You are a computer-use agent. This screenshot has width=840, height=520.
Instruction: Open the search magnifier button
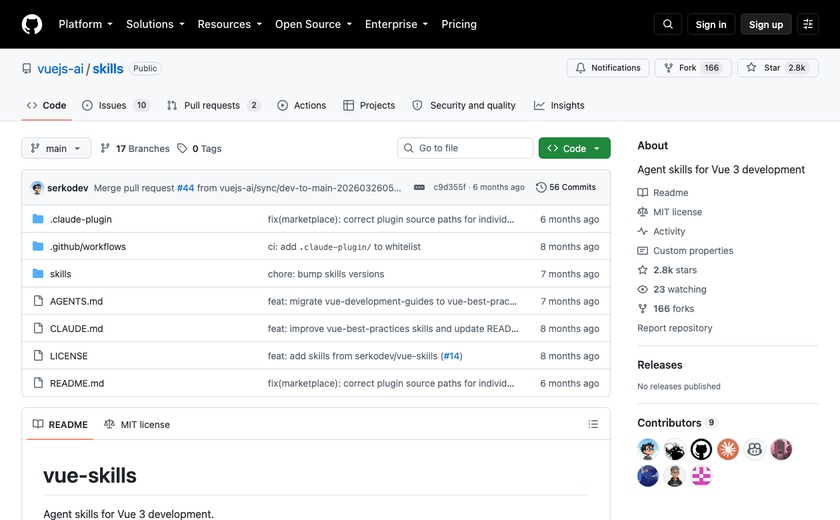pos(668,24)
